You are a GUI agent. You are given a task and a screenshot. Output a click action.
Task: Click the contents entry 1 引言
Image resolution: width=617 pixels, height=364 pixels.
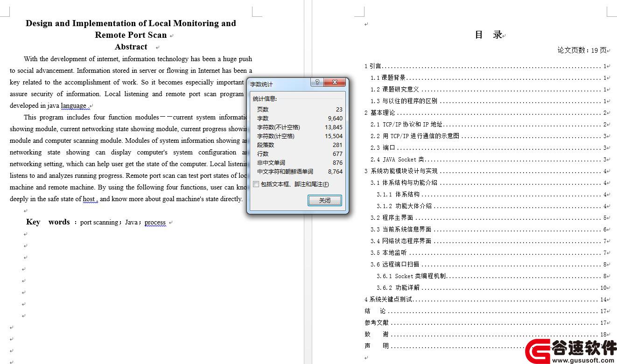point(485,66)
